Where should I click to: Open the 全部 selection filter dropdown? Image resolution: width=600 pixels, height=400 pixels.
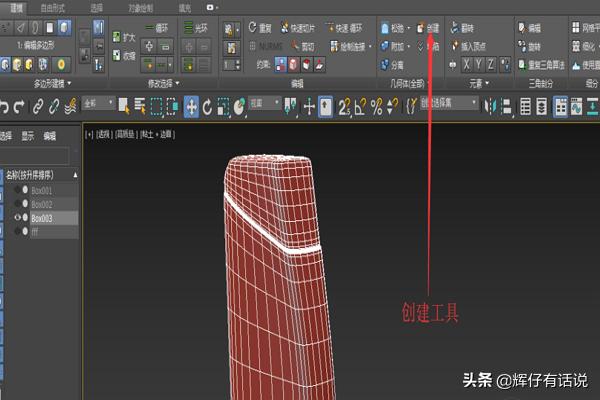(x=99, y=103)
